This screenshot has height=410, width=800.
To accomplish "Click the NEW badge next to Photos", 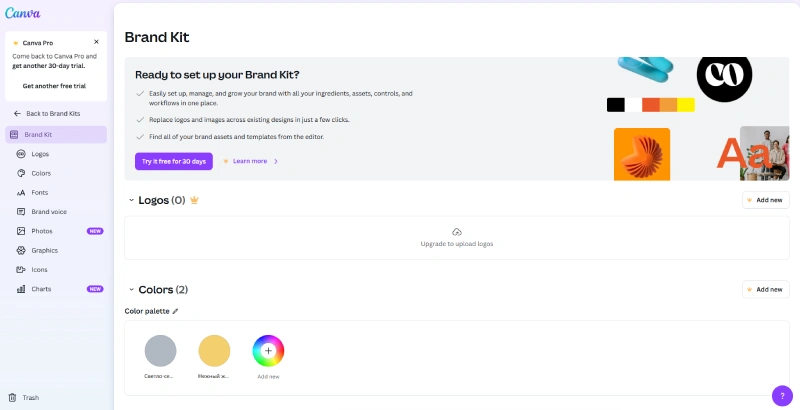I will (95, 231).
